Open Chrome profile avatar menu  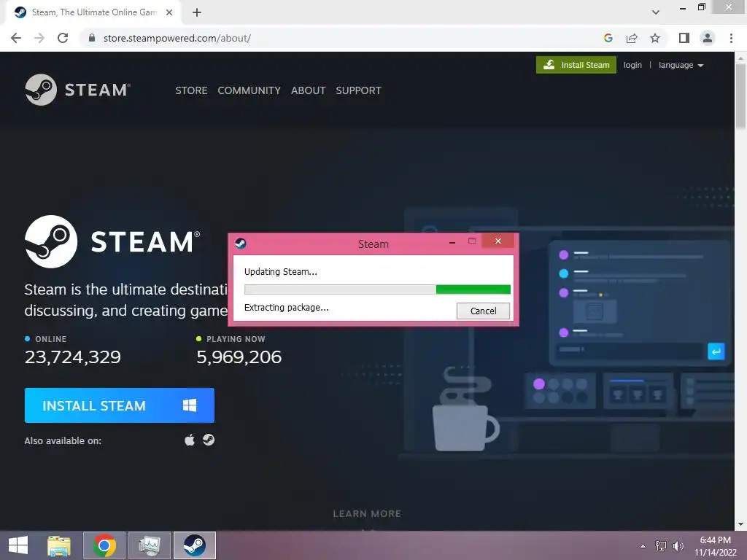tap(708, 38)
